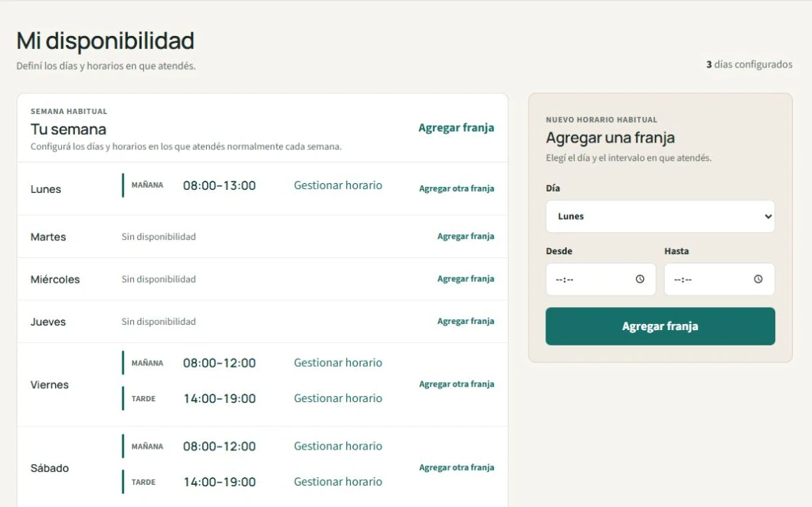Click Agregar franja link in Tu semana header

pyautogui.click(x=457, y=128)
